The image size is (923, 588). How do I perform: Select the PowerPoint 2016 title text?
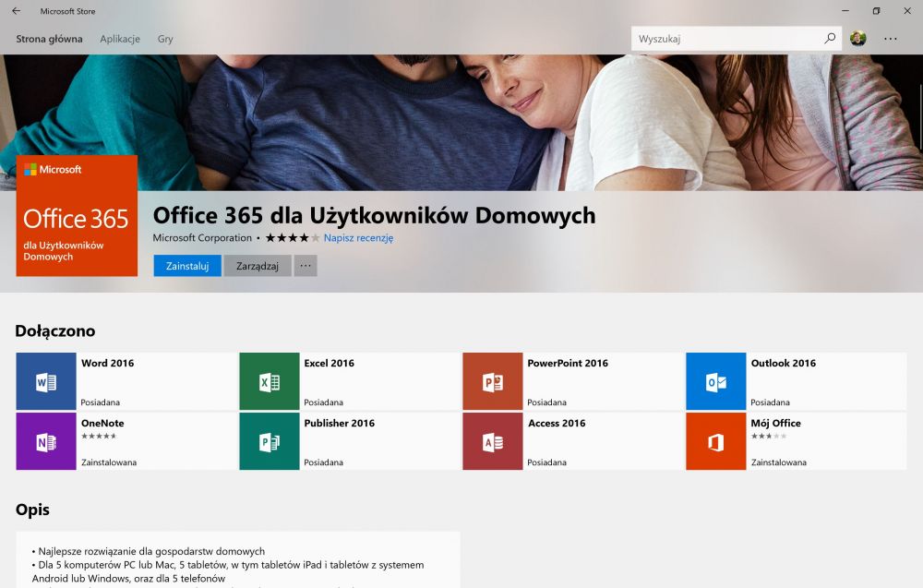pos(568,363)
